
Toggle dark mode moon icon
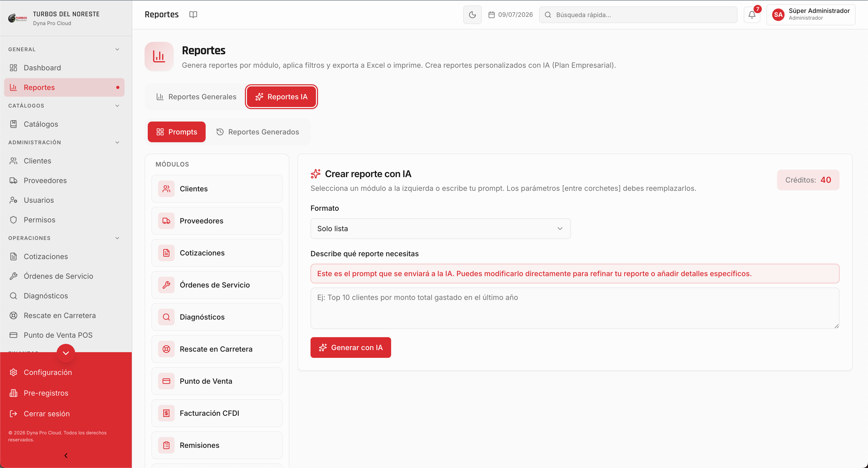pyautogui.click(x=472, y=14)
